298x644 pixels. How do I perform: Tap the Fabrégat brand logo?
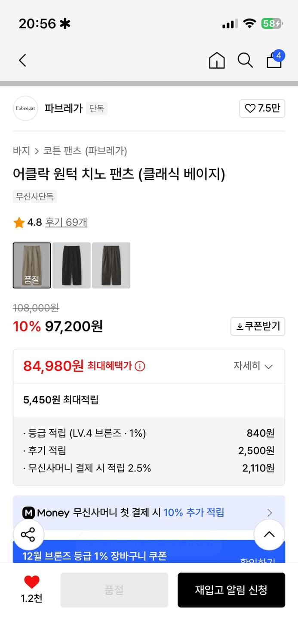coord(25,109)
